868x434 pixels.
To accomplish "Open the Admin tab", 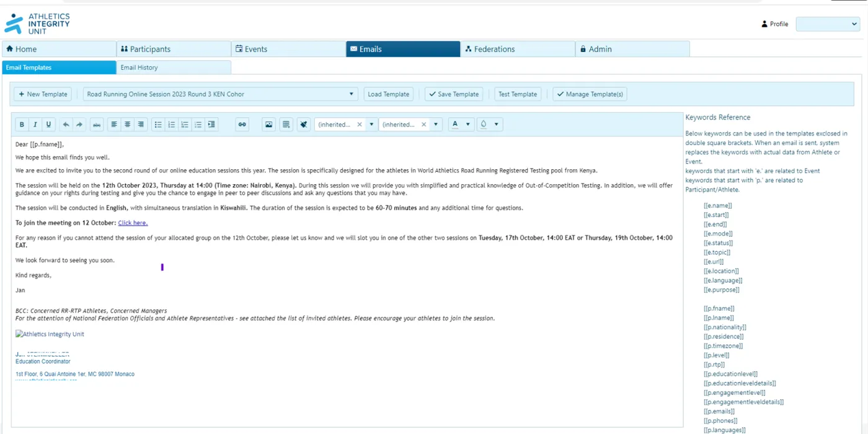I will tap(632, 49).
